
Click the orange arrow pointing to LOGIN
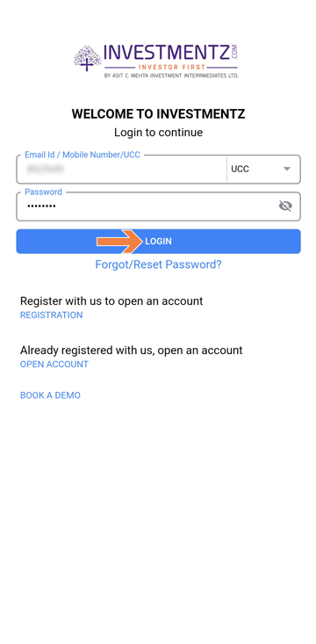[x=119, y=242]
